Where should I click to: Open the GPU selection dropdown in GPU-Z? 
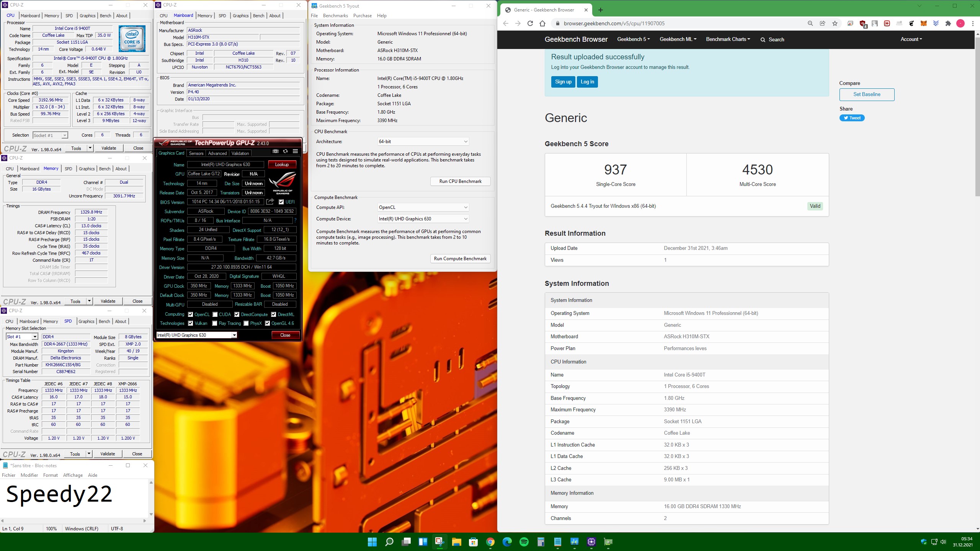coord(197,335)
